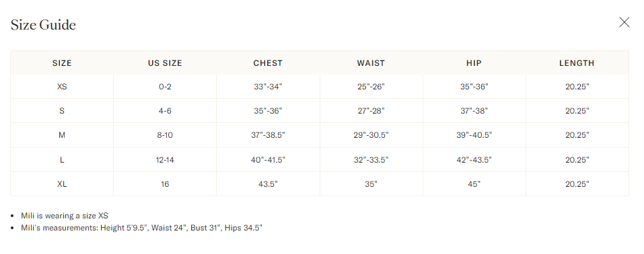Viewport: 644px width, 254px height.
Task: Select the L size row label
Action: [62, 160]
